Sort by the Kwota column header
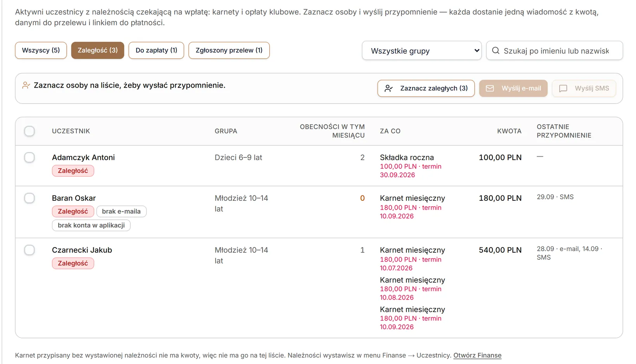 pos(509,131)
